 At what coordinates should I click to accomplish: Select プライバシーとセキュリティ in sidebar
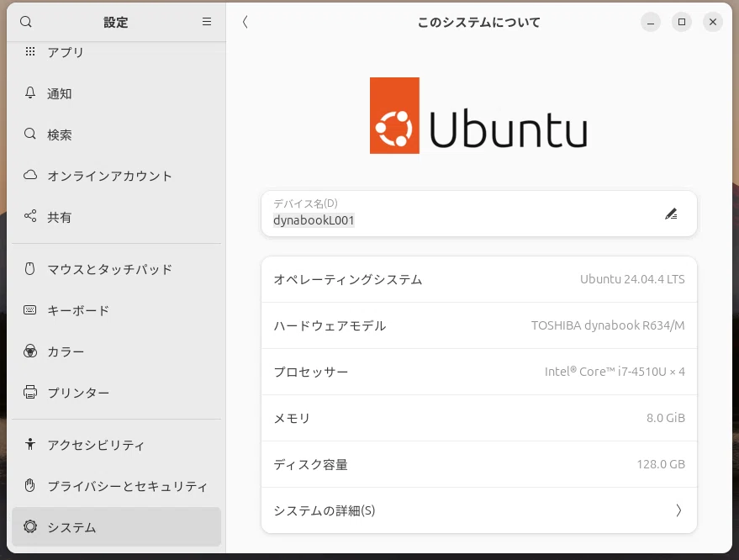click(x=116, y=485)
